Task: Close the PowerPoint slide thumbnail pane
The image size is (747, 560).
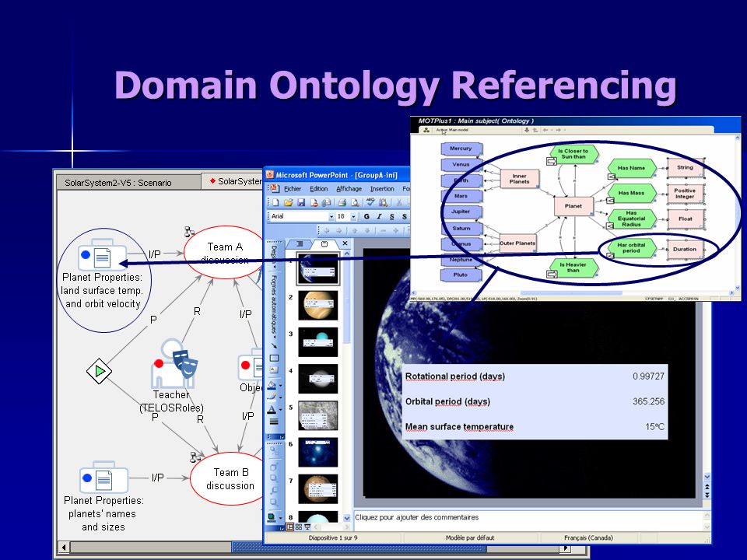Action: click(x=345, y=243)
